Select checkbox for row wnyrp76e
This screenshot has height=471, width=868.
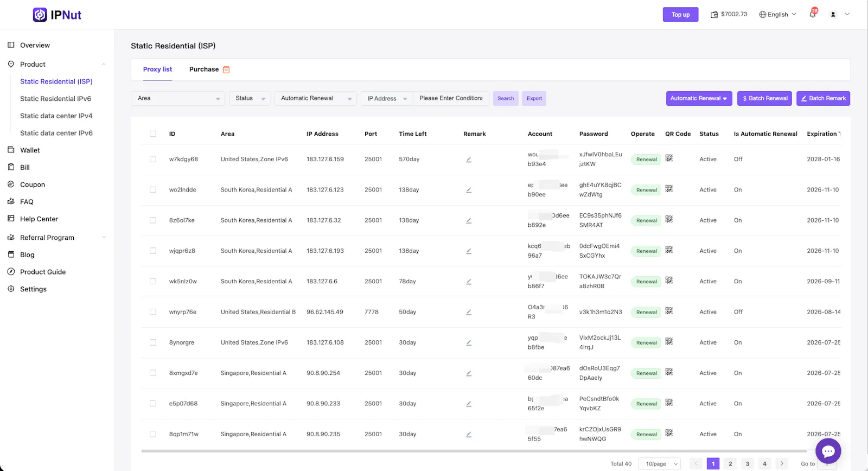click(153, 312)
